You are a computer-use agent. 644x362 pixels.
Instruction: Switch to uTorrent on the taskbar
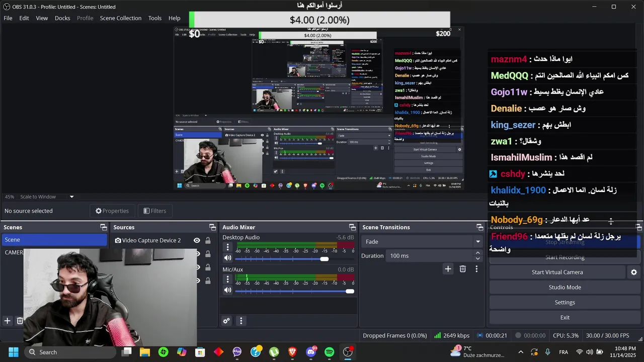tap(274, 352)
